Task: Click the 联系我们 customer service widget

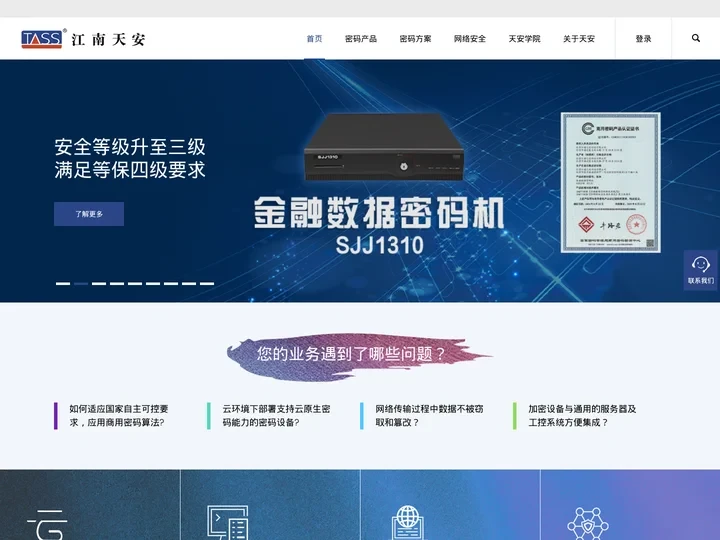Action: 701,270
